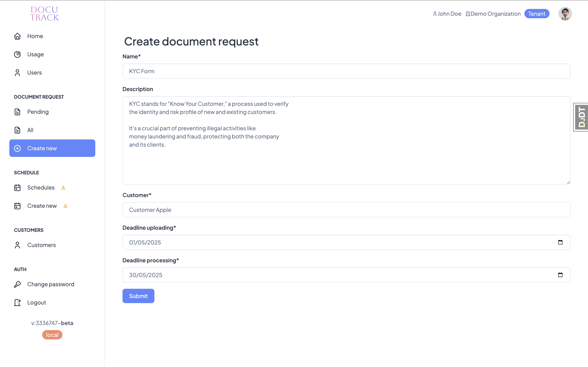Open the Usage pie-chart icon
Screen dimensions: 588x367
(x=17, y=54)
